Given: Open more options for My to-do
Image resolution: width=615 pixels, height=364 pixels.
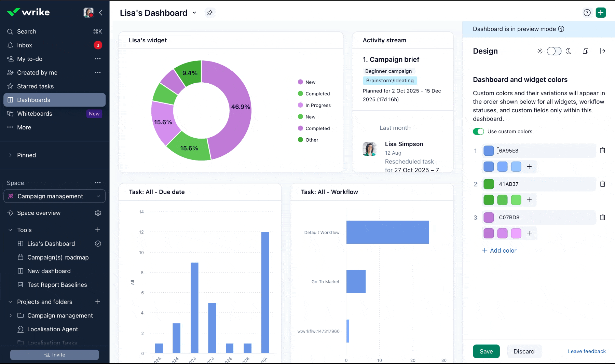Looking at the screenshot, I should pos(98,59).
